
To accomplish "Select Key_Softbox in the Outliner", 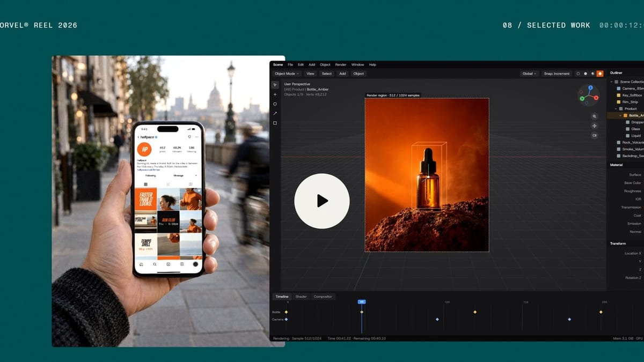I will coord(629,95).
